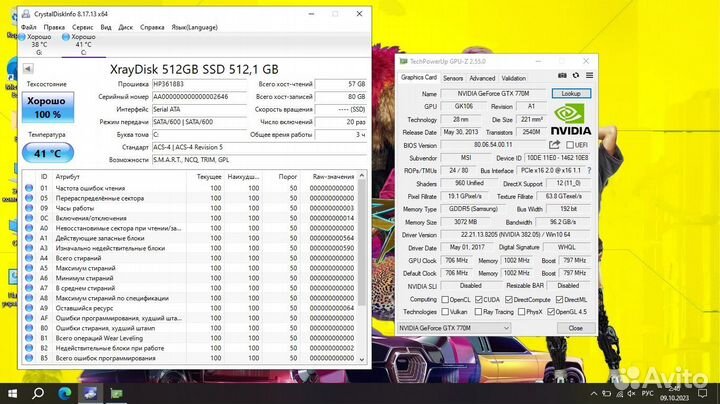Open the Файл menu in CrystalDiskInfo
720x404 pixels.
pos(28,27)
